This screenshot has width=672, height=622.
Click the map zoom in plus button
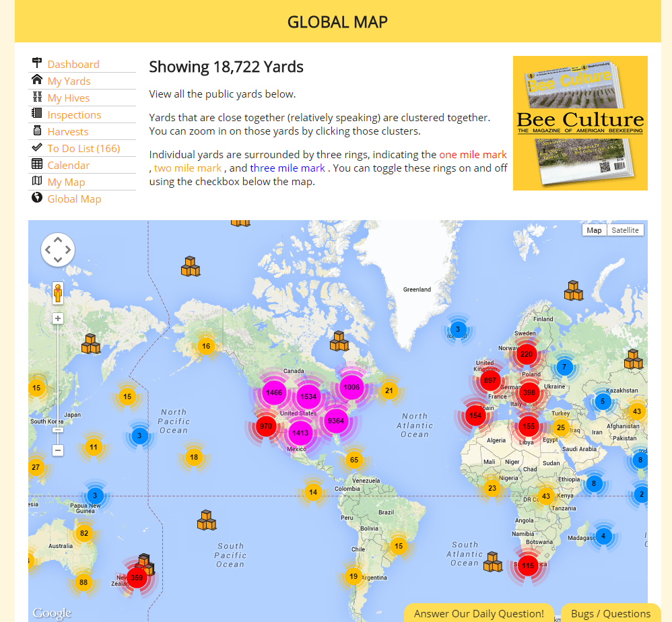[x=58, y=318]
